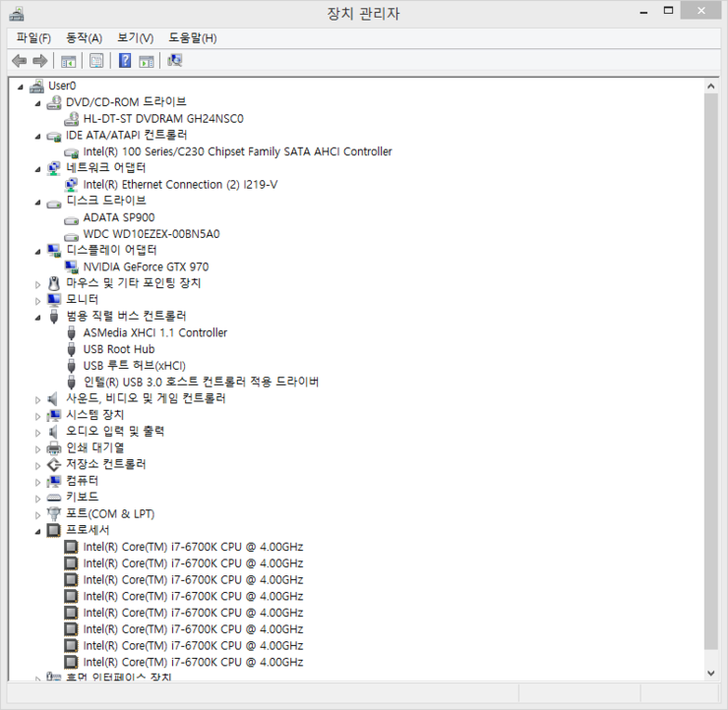Select the first i7-6700K processor entry

[x=193, y=547]
